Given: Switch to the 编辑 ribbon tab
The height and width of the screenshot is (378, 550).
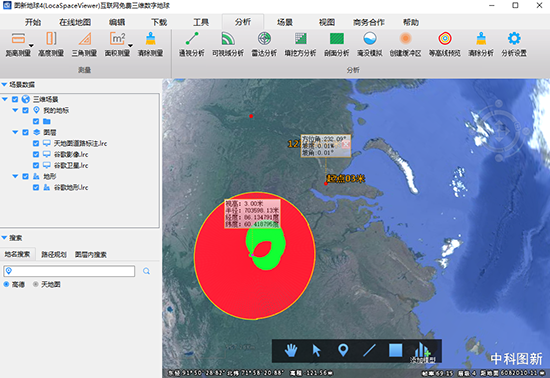Looking at the screenshot, I should 117,22.
